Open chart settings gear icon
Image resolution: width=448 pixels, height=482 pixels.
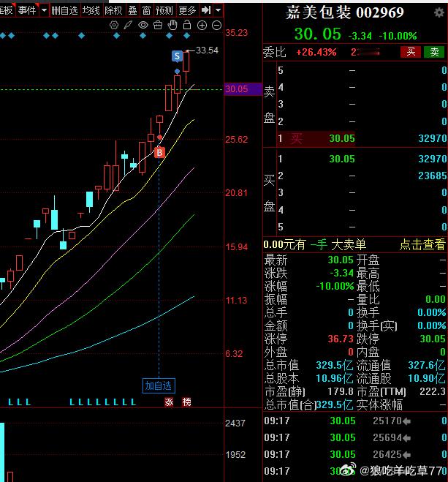point(114,25)
